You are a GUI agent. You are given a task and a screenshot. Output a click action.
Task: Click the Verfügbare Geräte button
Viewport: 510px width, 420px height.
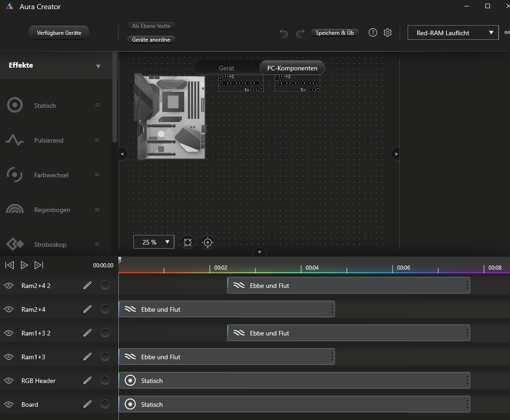coord(59,33)
